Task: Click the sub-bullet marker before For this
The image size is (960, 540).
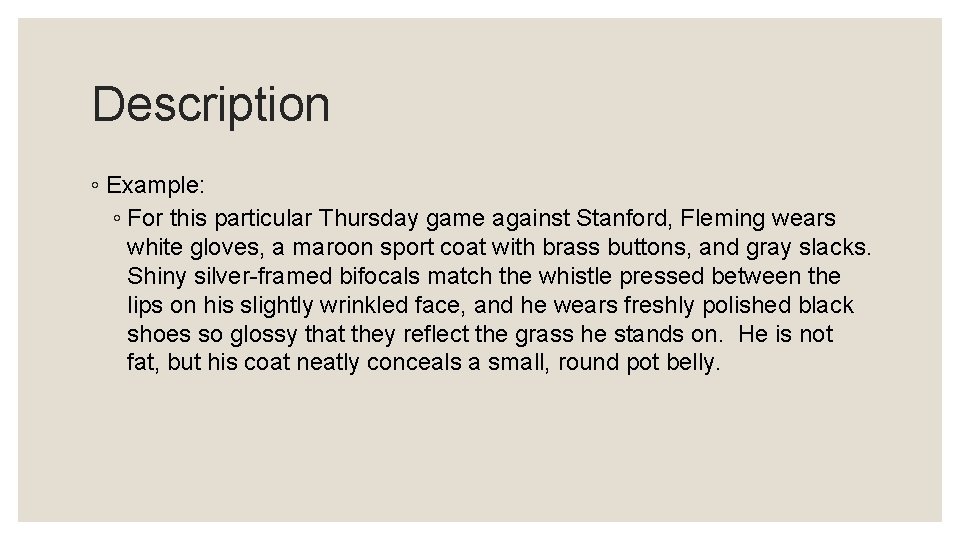Action: point(117,218)
